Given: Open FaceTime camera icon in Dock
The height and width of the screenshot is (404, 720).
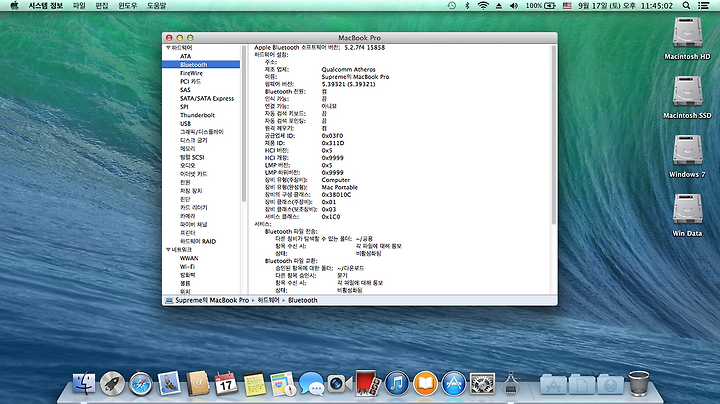Looking at the screenshot, I should point(340,384).
